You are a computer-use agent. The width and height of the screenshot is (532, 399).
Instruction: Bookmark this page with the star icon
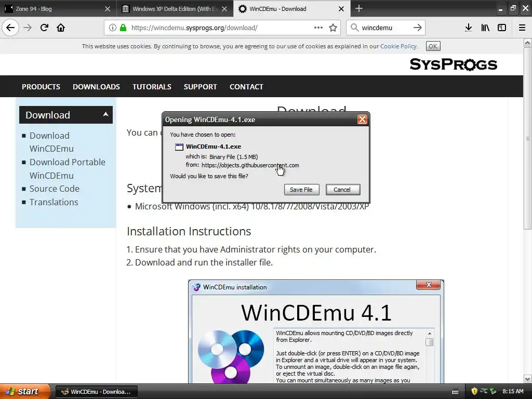coord(333,28)
